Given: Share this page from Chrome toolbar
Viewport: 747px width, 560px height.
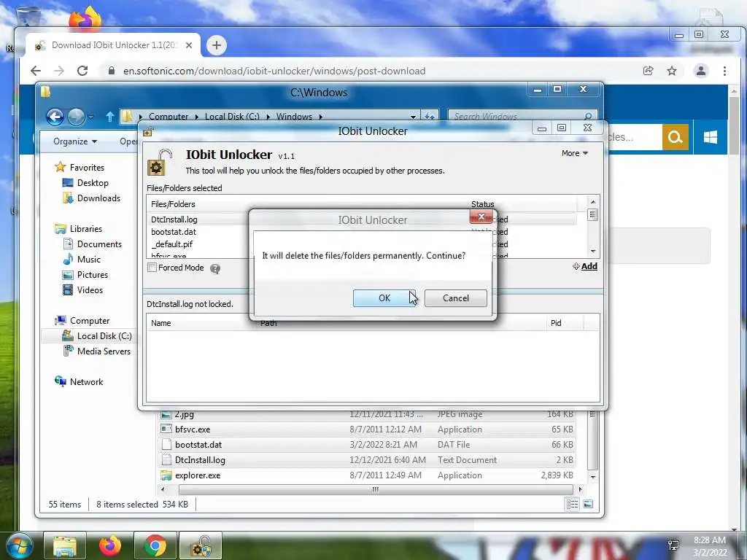Looking at the screenshot, I should pos(648,71).
